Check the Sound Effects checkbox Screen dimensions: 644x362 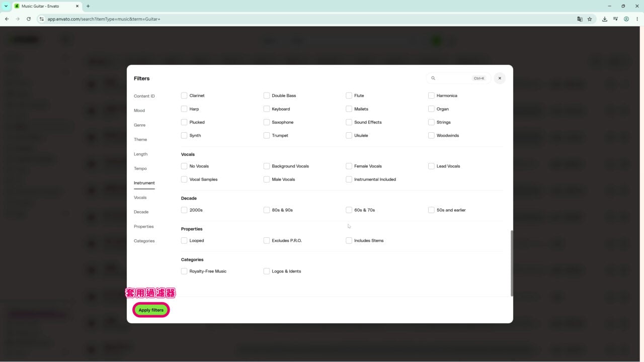(349, 122)
